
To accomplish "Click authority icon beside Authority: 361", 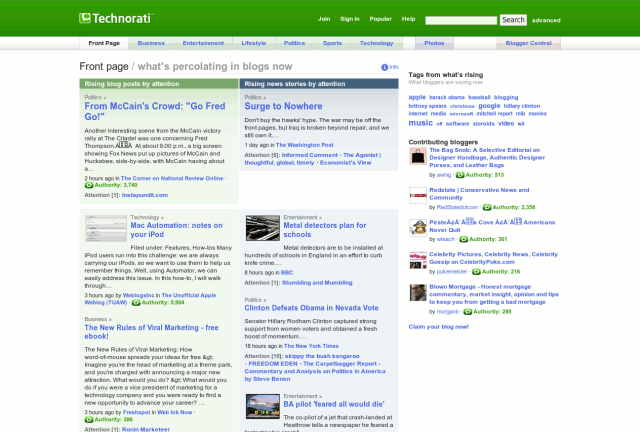I will 463,239.
